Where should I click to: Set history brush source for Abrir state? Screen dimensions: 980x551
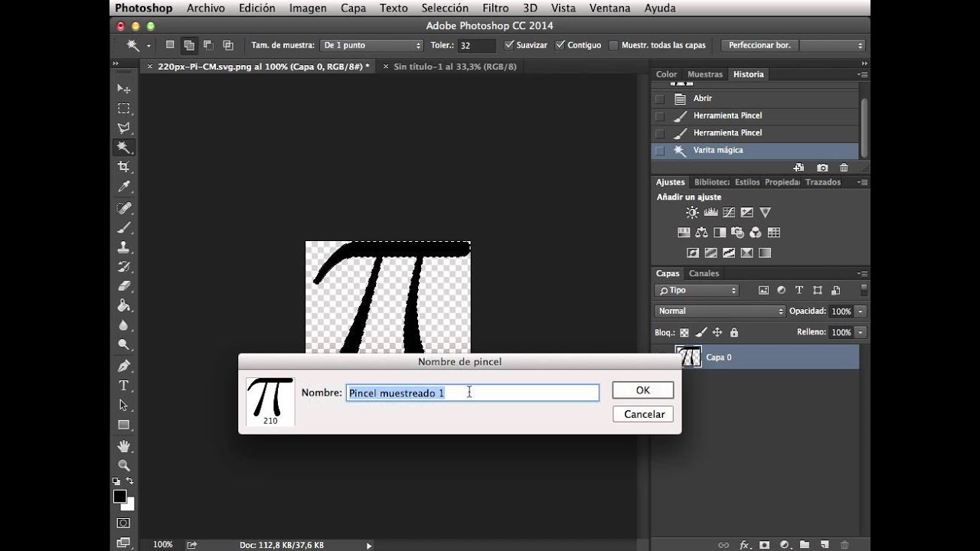659,99
